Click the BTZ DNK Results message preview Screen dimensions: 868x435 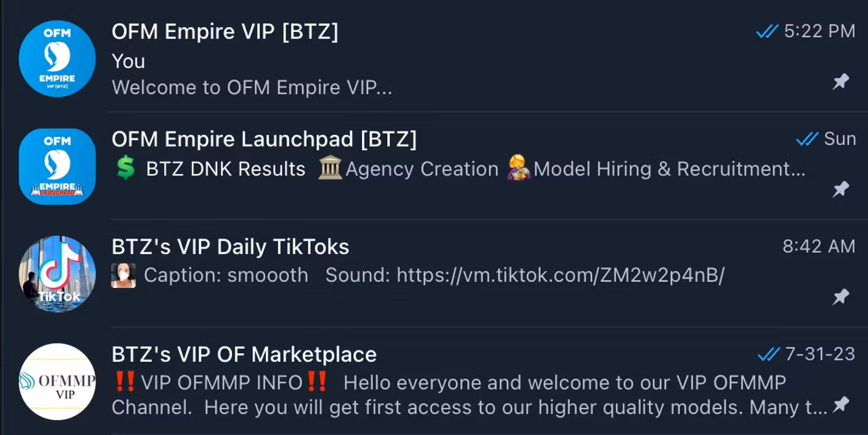[458, 169]
